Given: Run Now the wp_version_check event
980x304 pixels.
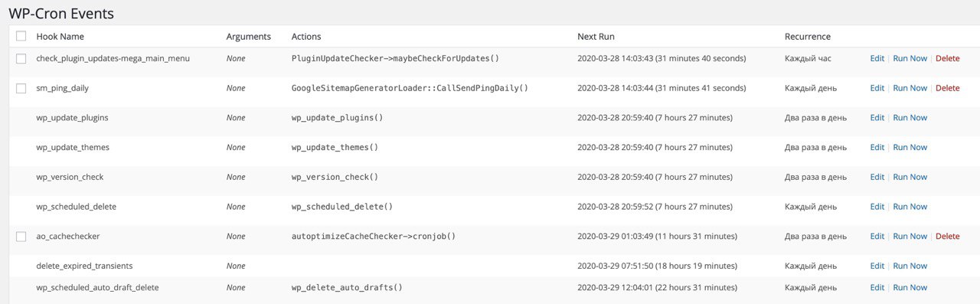Looking at the screenshot, I should tap(910, 177).
